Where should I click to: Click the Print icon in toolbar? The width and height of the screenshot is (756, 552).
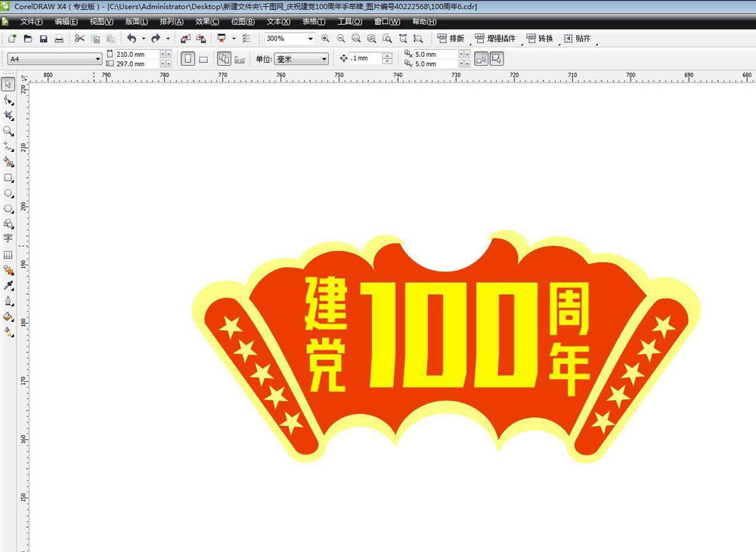pyautogui.click(x=58, y=39)
